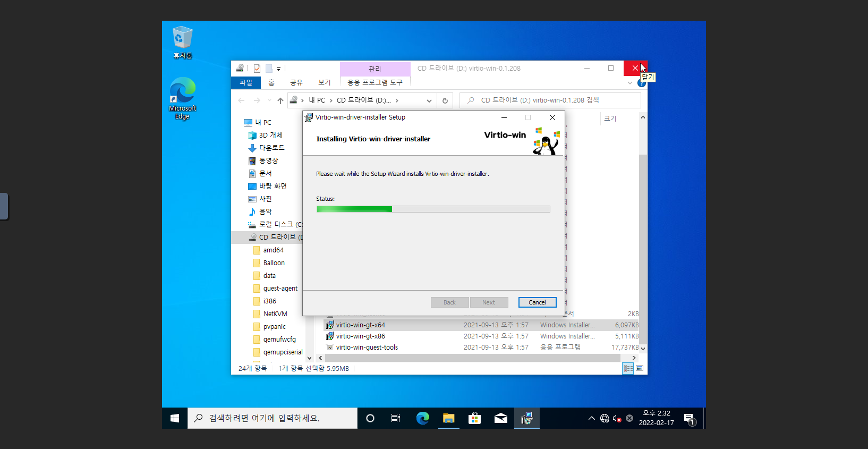
Task: Click the New Folder icon in Explorer title bar
Action: [x=269, y=68]
